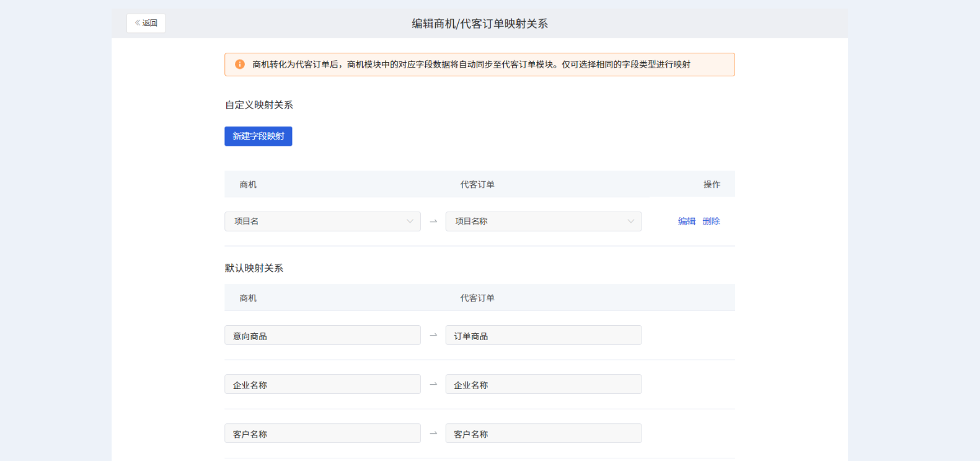Click chevron arrow of 项目名称 select

pos(631,222)
